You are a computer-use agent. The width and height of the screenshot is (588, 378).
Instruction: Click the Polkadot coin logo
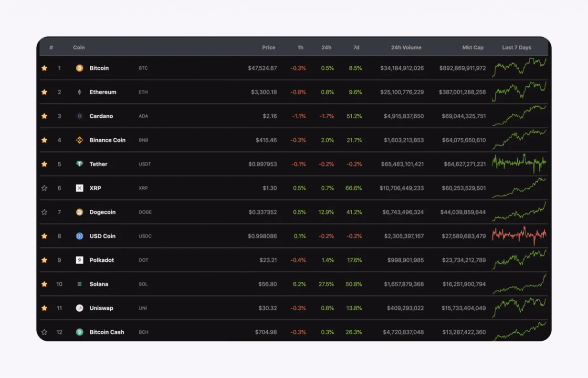pos(80,260)
